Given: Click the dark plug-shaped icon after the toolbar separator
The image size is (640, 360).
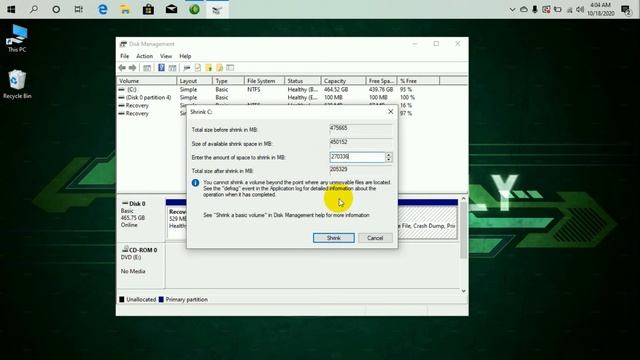Looking at the screenshot, I should 187,68.
